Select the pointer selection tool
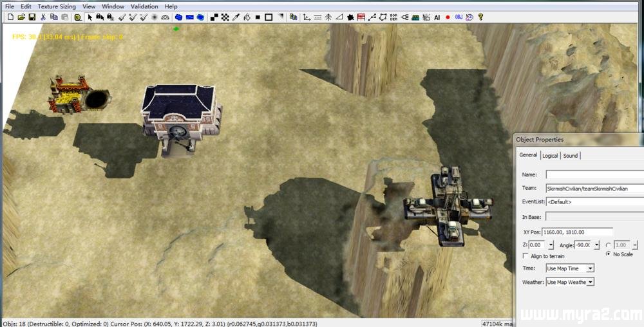This screenshot has width=644, height=327. (x=90, y=17)
